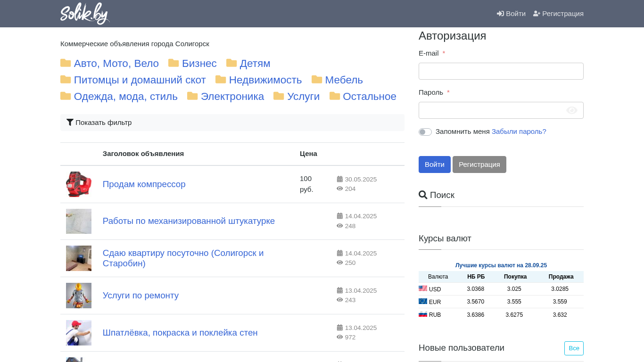Expand the Показать фильтр panel
644x362 pixels.
coord(103,123)
